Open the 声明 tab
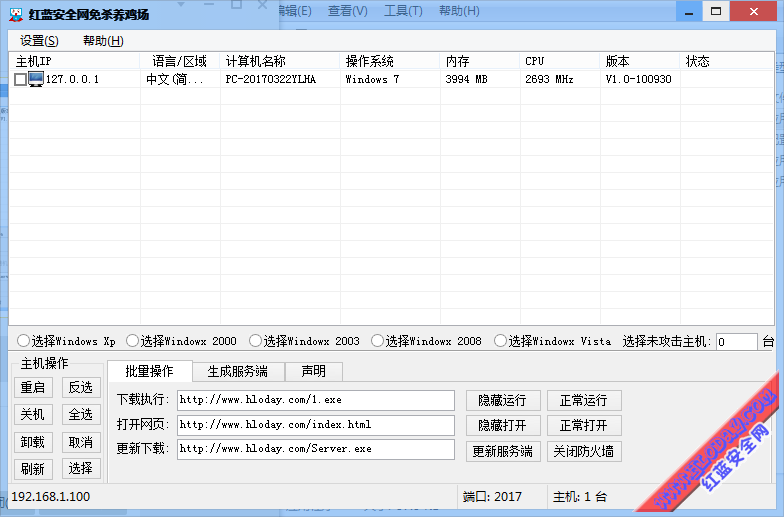Viewport: 784px width, 517px height. pyautogui.click(x=314, y=372)
